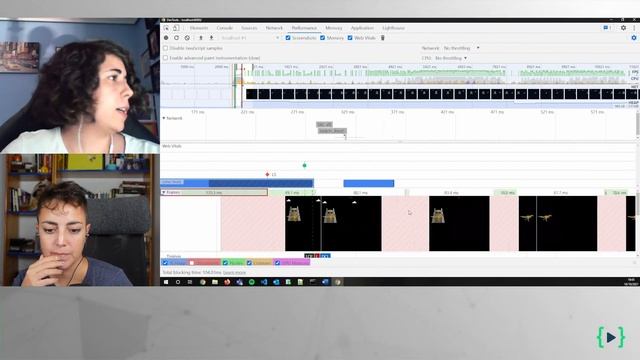The image size is (640, 360).
Task: Open the Network throttling dropdown
Action: pos(461,48)
